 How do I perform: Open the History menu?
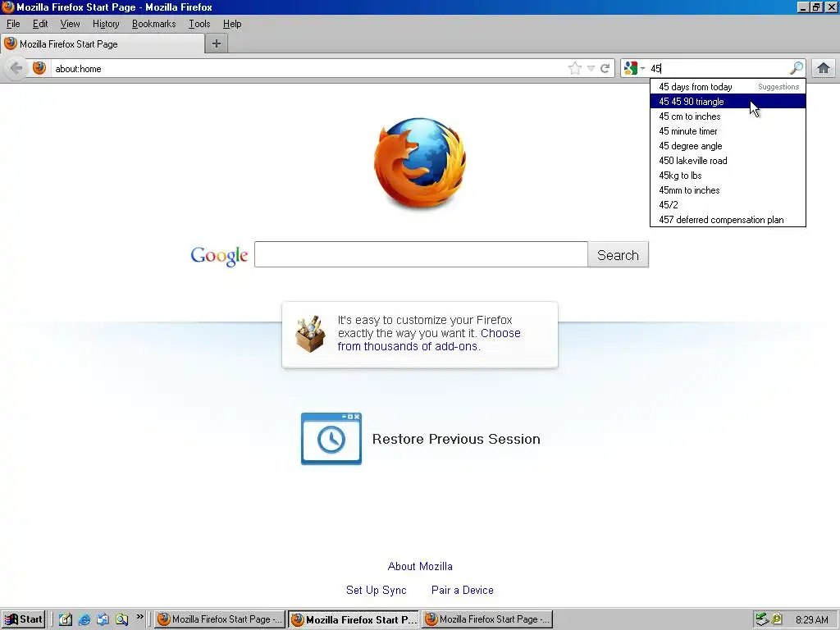click(106, 24)
